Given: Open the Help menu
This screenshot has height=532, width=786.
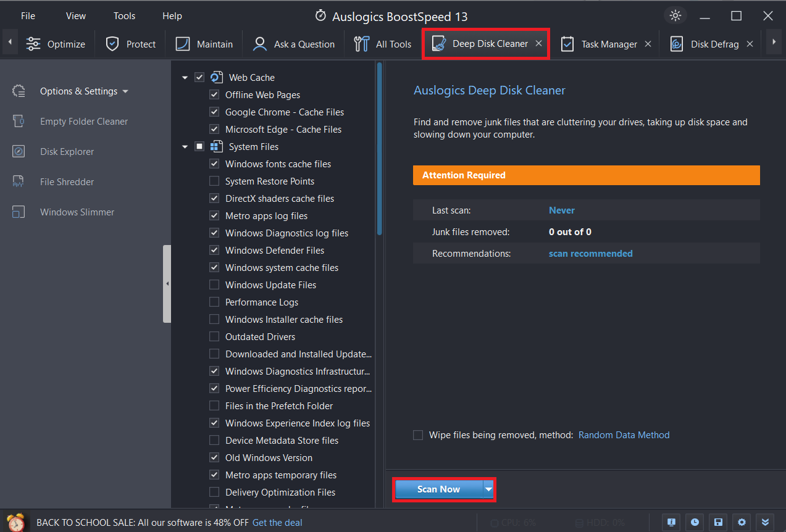Looking at the screenshot, I should tap(172, 16).
